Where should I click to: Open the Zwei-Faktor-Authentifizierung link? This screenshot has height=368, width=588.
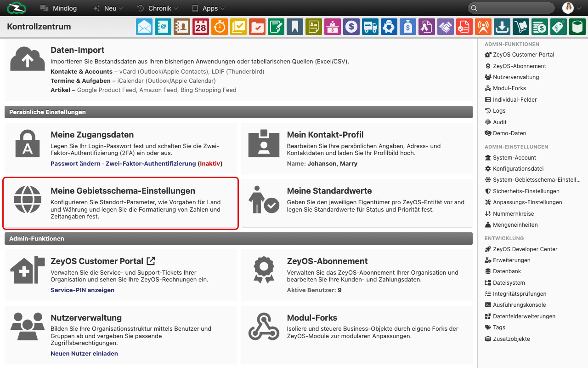click(x=151, y=163)
